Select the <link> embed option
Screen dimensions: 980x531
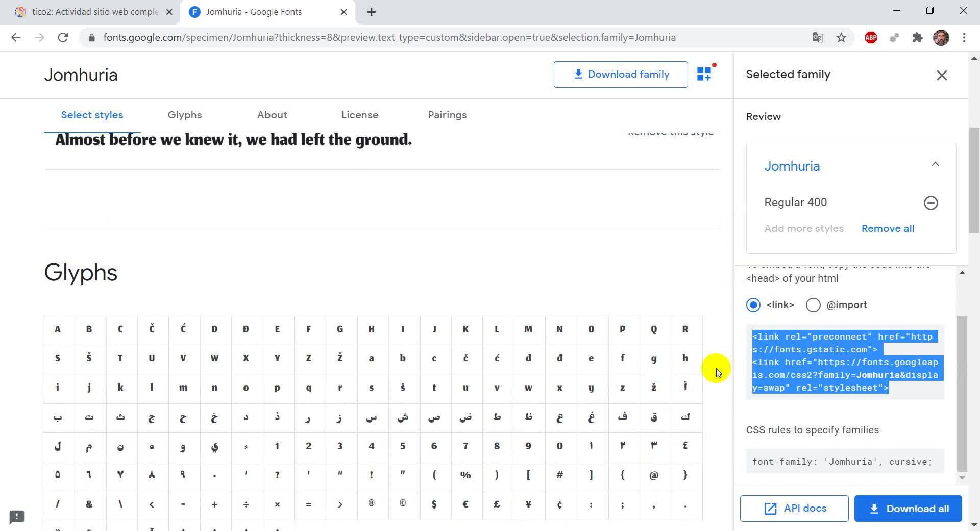[x=753, y=305]
